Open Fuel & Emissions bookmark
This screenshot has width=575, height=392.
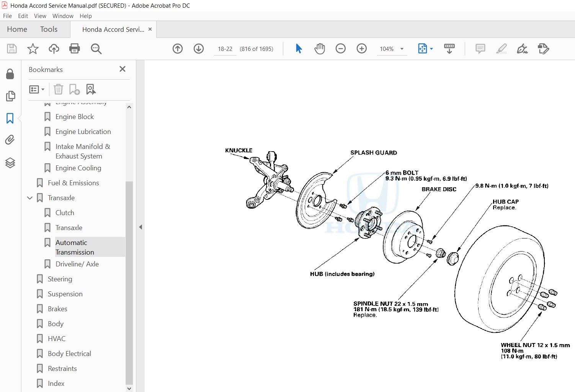[74, 183]
